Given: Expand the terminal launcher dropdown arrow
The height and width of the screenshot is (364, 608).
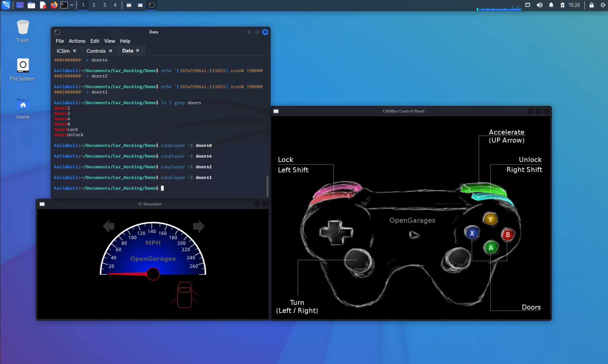Looking at the screenshot, I should 71,5.
